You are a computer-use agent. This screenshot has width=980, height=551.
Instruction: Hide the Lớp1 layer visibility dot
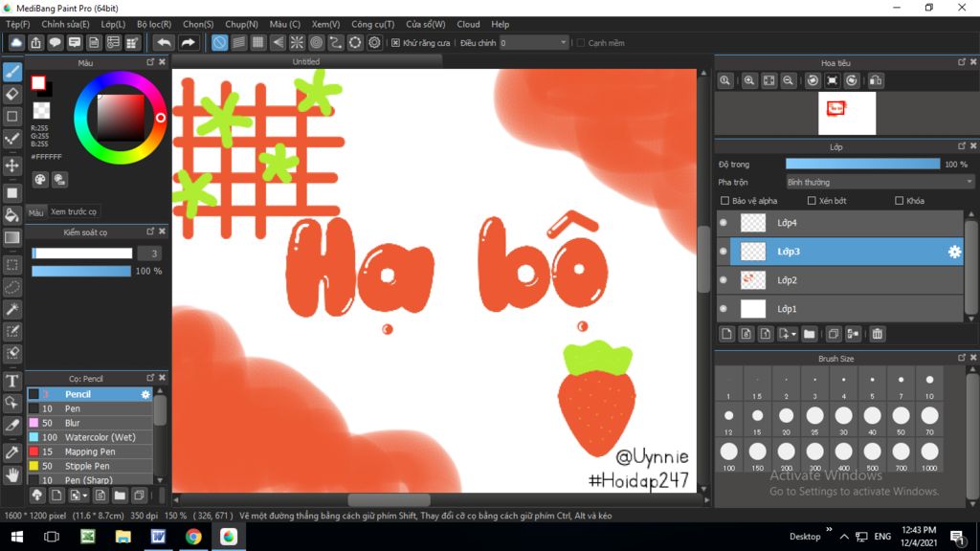(724, 309)
